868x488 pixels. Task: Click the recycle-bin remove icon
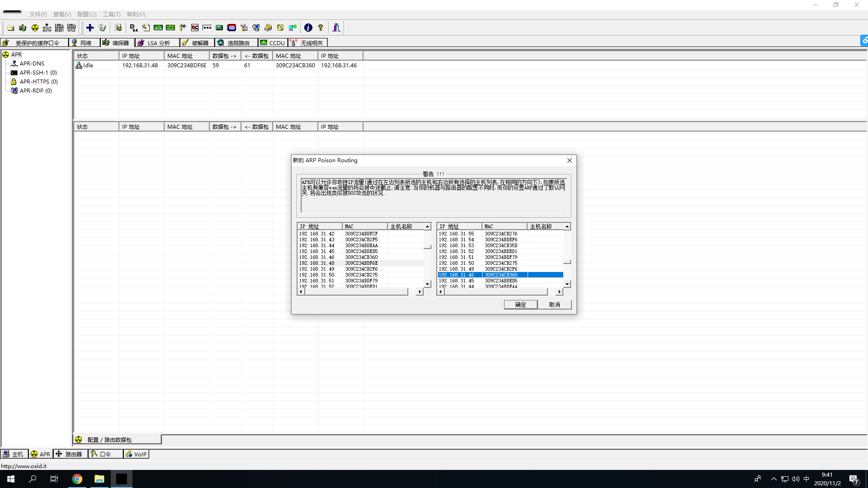pyautogui.click(x=102, y=28)
